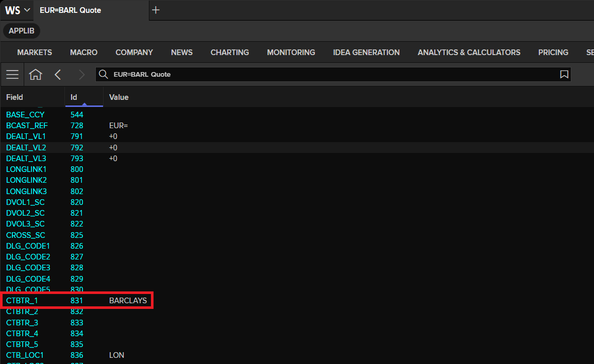Image resolution: width=594 pixels, height=364 pixels.
Task: Navigate forward with the right arrow
Action: 81,75
